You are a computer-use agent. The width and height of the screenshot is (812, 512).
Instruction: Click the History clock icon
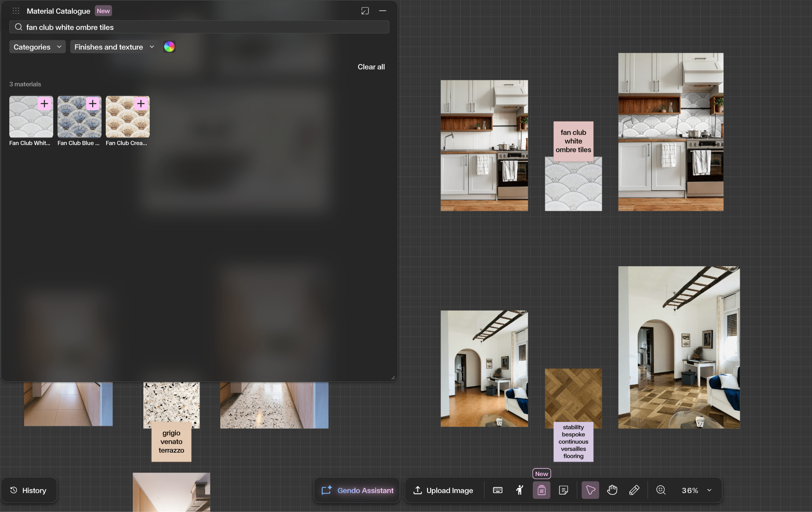pyautogui.click(x=14, y=490)
